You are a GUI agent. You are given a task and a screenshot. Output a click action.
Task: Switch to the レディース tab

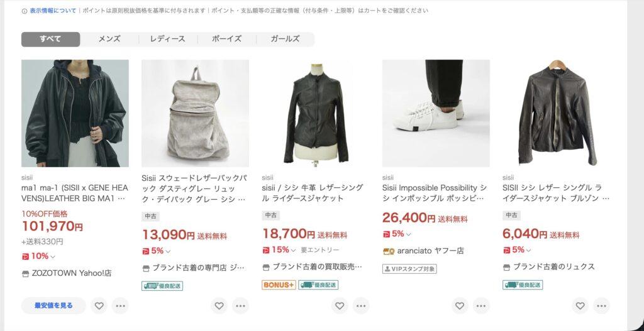[x=167, y=40]
